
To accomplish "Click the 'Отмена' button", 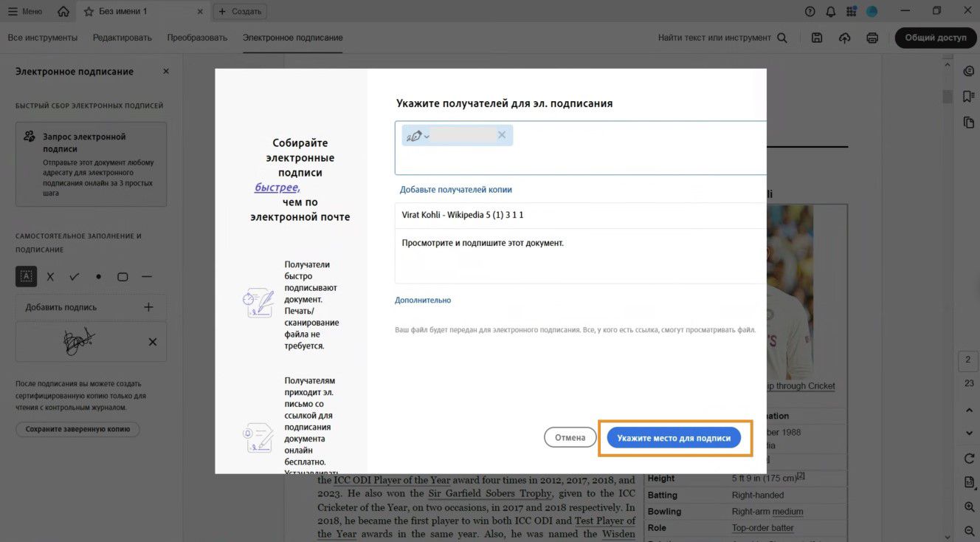I will (x=570, y=438).
